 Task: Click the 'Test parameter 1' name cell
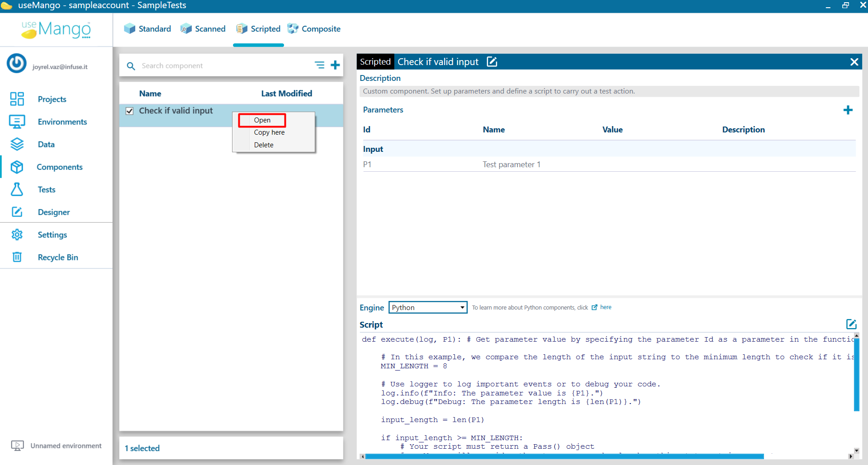(x=511, y=164)
